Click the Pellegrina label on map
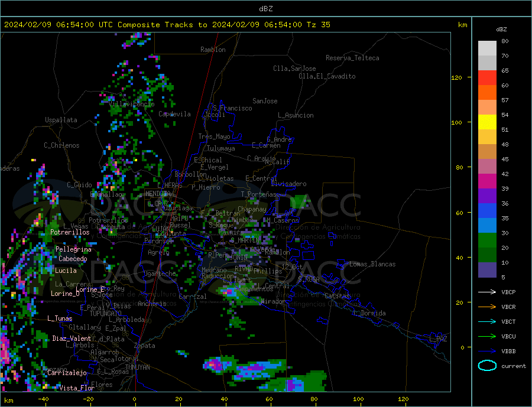 tap(74, 249)
